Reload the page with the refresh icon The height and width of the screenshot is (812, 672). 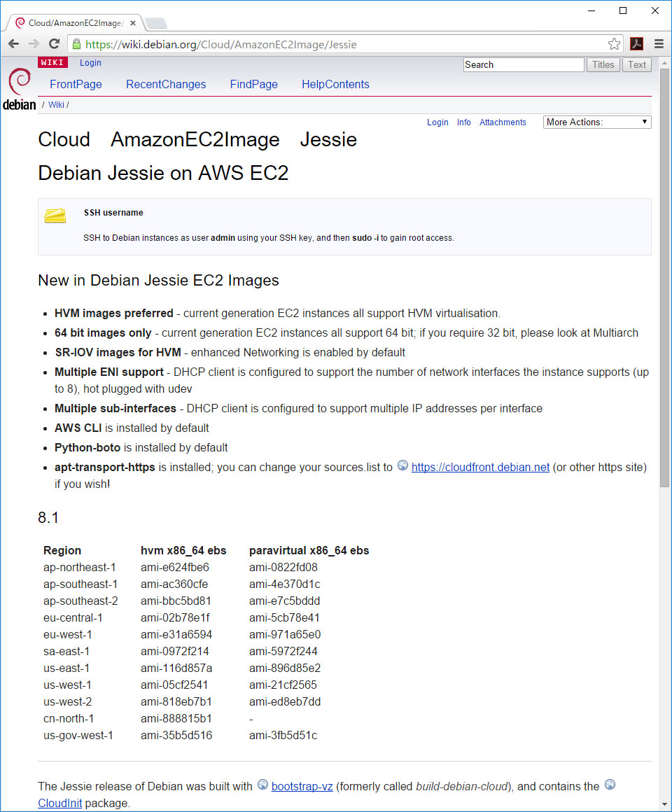[55, 44]
